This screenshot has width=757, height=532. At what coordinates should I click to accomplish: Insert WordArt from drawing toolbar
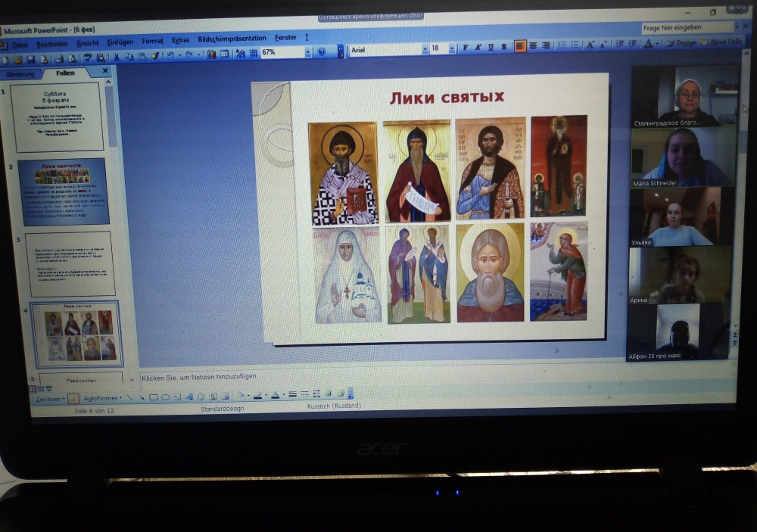(189, 397)
